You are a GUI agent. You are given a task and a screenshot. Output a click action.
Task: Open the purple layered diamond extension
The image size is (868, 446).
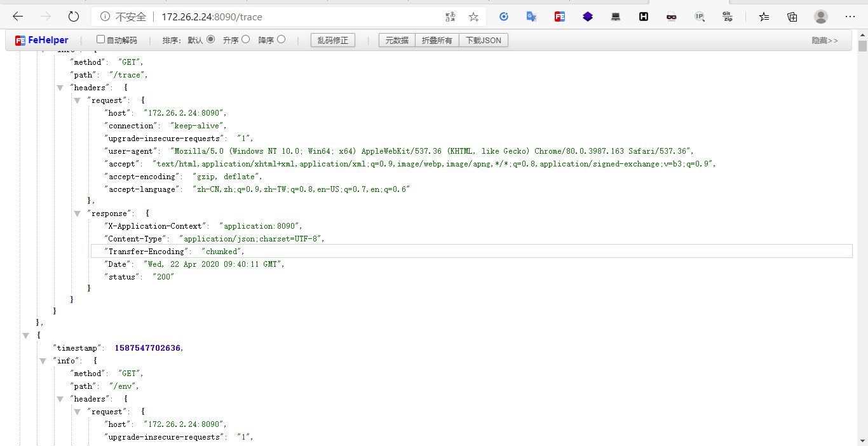coord(588,17)
